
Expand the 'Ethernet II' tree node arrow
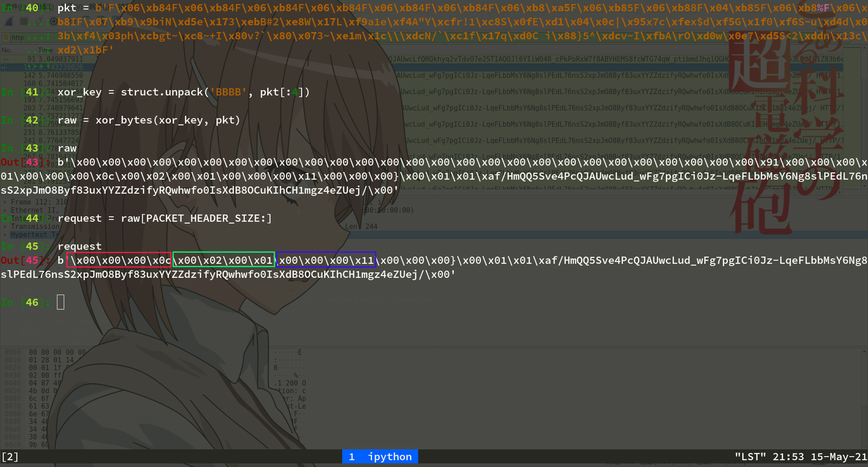point(5,210)
